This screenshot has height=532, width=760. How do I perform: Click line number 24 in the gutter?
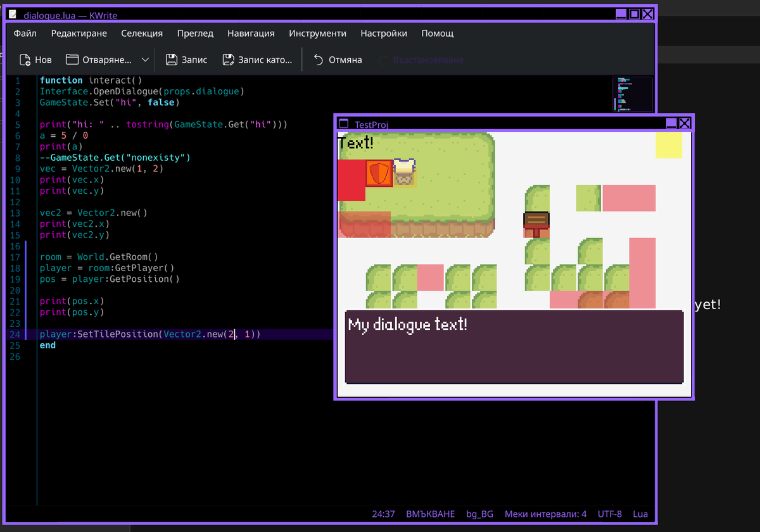coord(15,334)
